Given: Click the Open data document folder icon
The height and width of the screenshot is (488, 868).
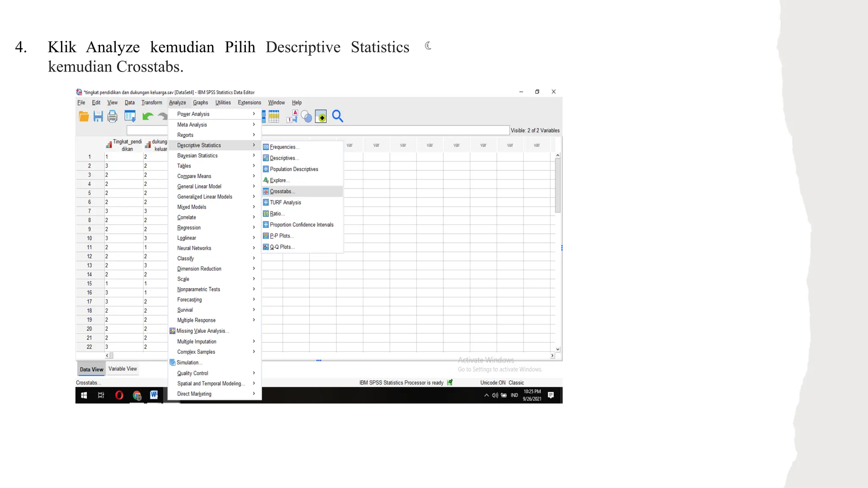Looking at the screenshot, I should tap(84, 116).
